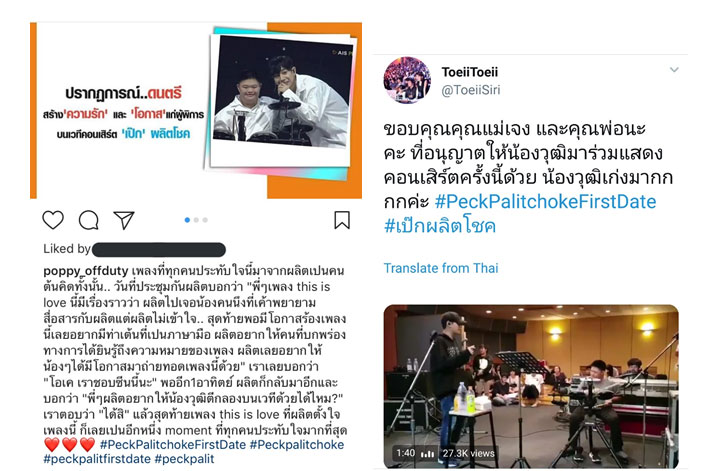This screenshot has width=711, height=471.
Task: Open the Instagram post image
Action: (196, 110)
